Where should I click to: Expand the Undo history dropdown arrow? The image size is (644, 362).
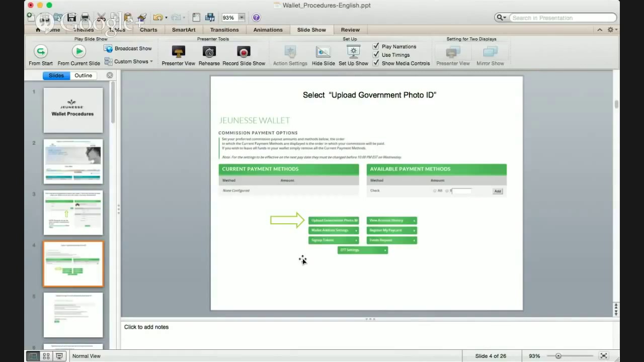[x=166, y=18]
